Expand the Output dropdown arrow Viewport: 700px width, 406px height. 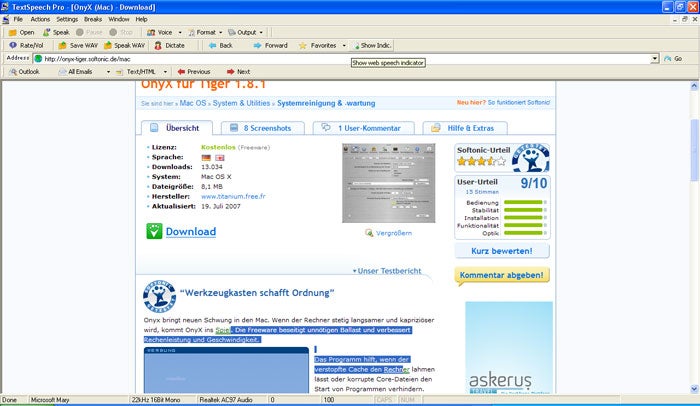click(x=261, y=33)
